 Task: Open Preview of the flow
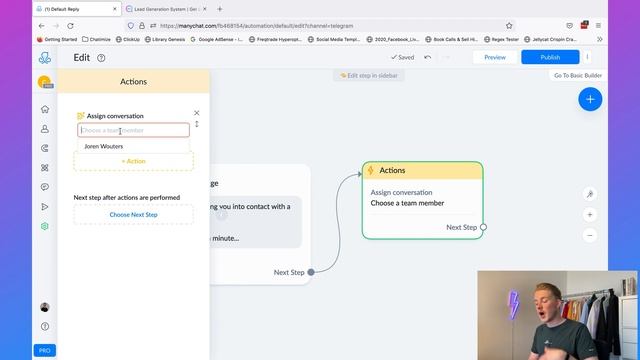click(495, 57)
